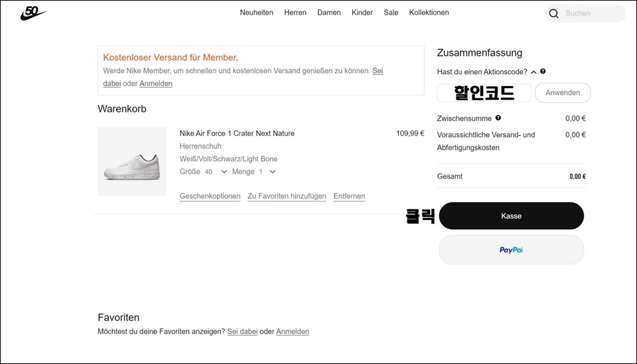Click the Anwenden button
The image size is (637, 364).
563,93
